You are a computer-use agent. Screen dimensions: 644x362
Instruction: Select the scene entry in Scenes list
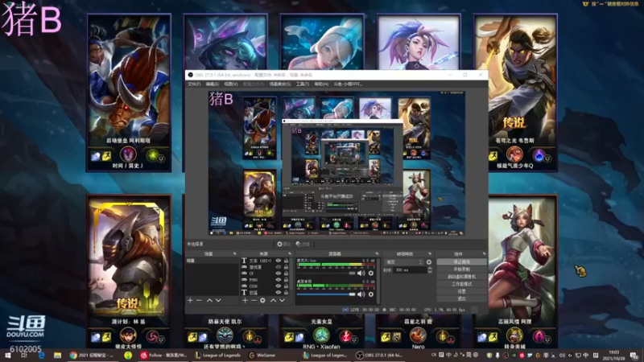tap(211, 261)
